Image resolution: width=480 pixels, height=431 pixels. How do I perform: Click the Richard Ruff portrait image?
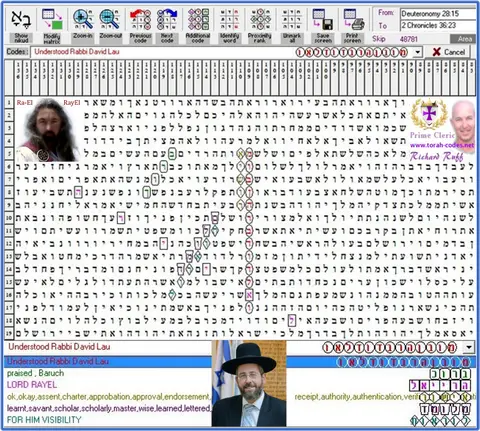(463, 125)
